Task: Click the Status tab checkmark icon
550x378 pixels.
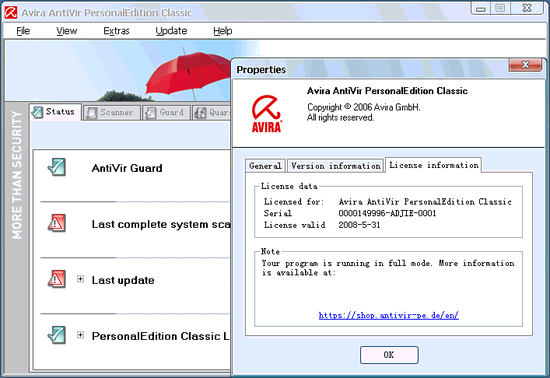Action: click(x=37, y=112)
